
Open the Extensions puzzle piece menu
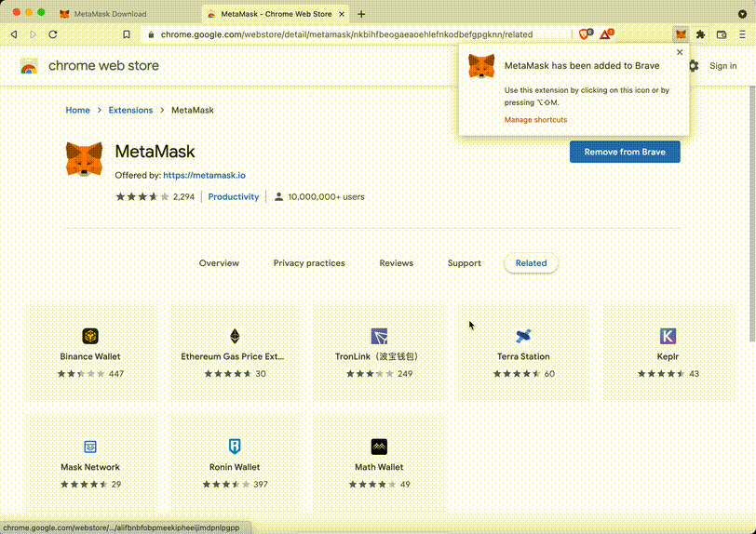[700, 34]
